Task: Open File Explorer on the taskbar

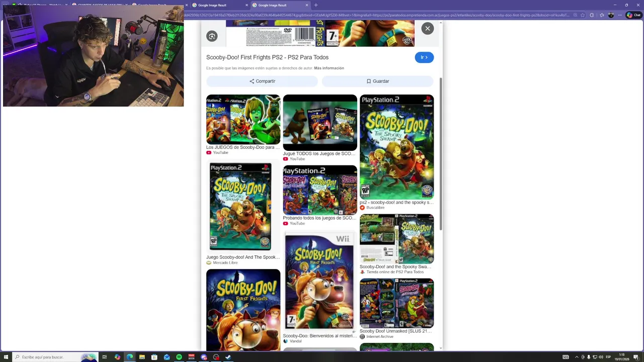Action: 142,357
